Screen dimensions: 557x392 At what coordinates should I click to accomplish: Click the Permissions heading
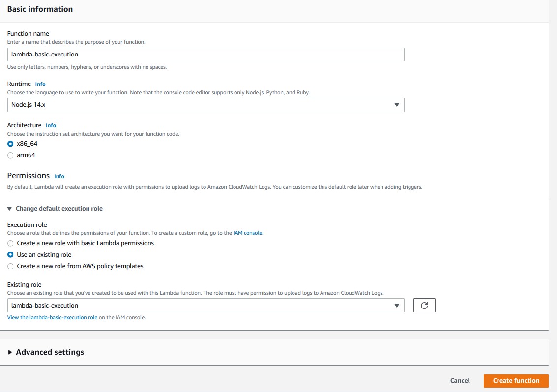pyautogui.click(x=29, y=176)
